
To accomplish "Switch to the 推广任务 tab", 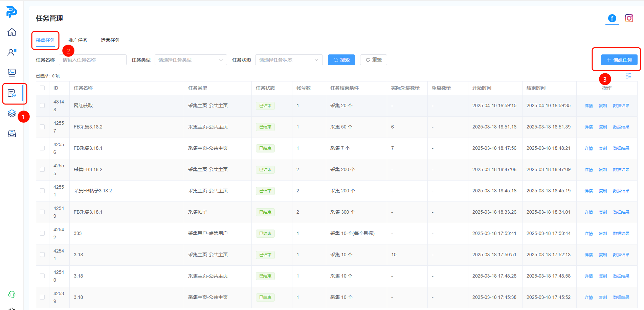I will (77, 40).
